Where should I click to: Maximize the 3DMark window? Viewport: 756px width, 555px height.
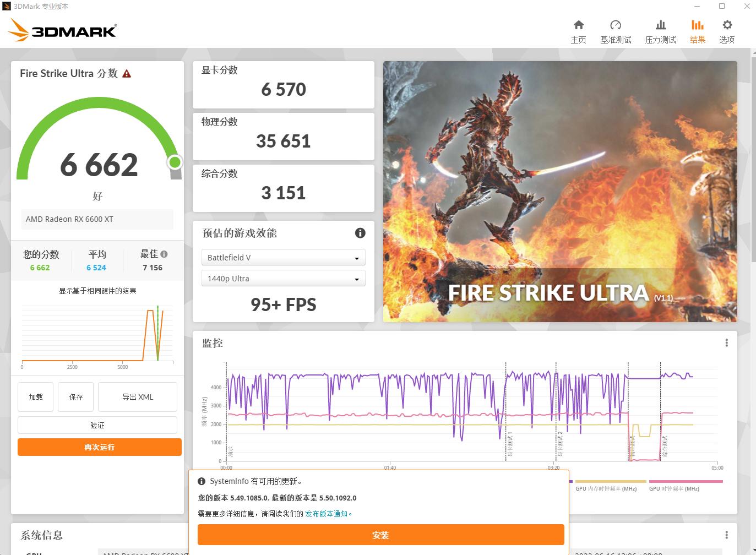[722, 7]
